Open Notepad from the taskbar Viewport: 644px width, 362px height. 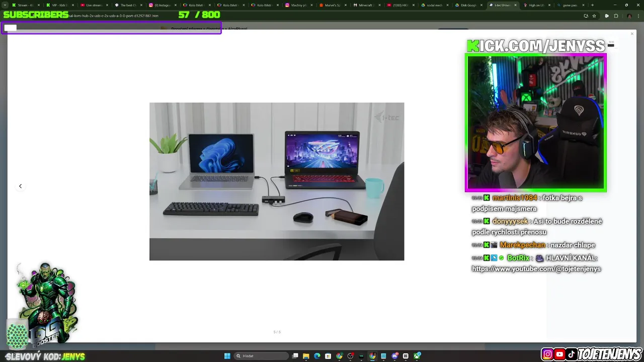383,356
